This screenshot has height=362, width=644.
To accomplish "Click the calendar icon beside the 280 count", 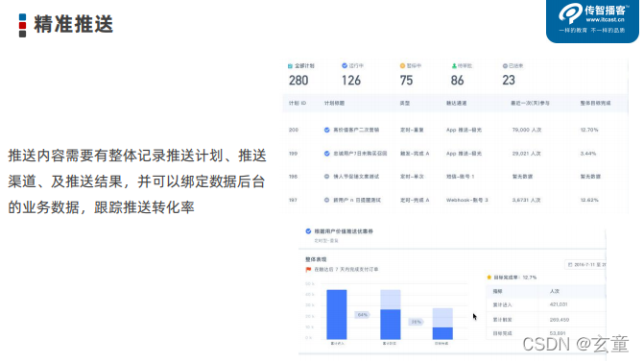I will [x=291, y=66].
